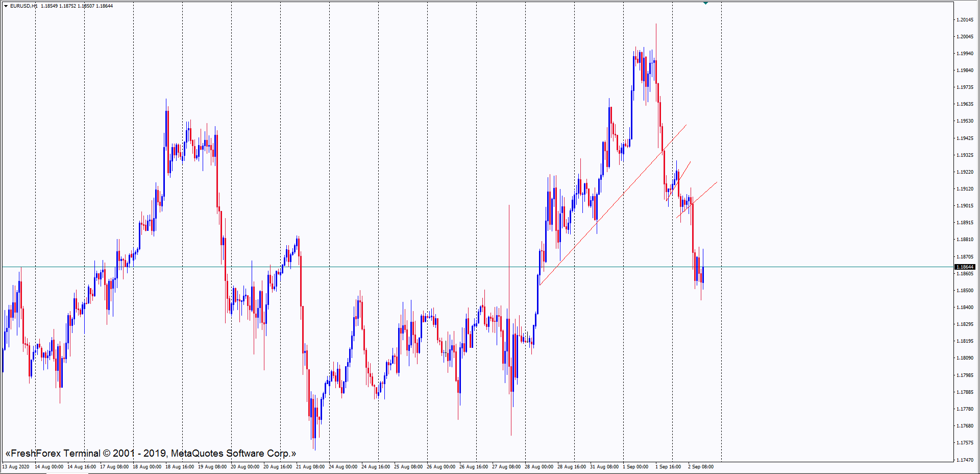Select the rightmost red trendline
The height and width of the screenshot is (474, 980).
[704, 193]
